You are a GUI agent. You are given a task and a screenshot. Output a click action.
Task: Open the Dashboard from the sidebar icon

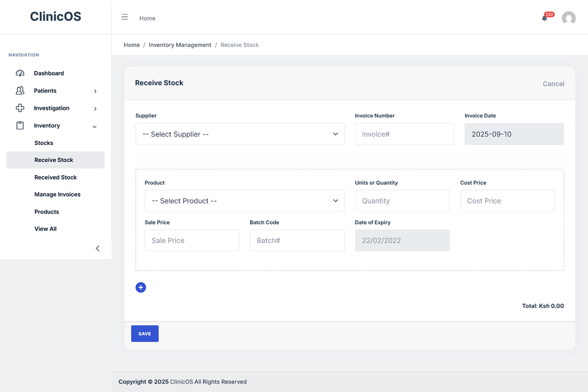tap(20, 73)
